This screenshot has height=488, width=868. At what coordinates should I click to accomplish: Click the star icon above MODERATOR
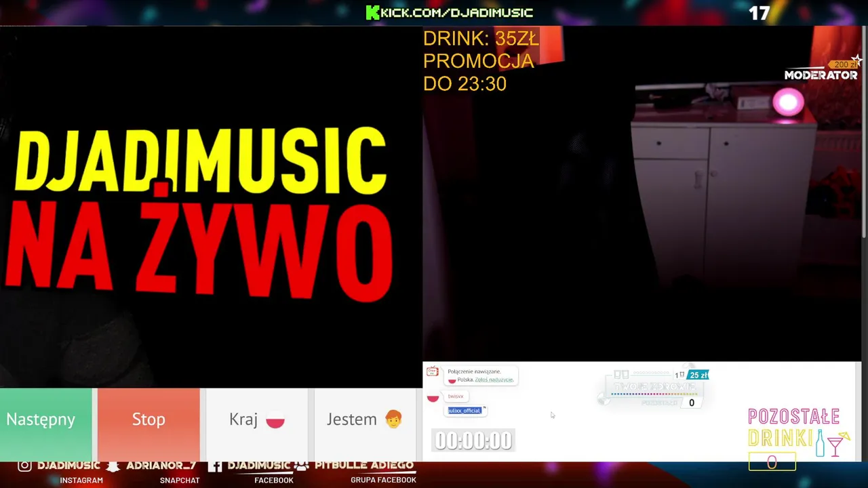pos(856,60)
